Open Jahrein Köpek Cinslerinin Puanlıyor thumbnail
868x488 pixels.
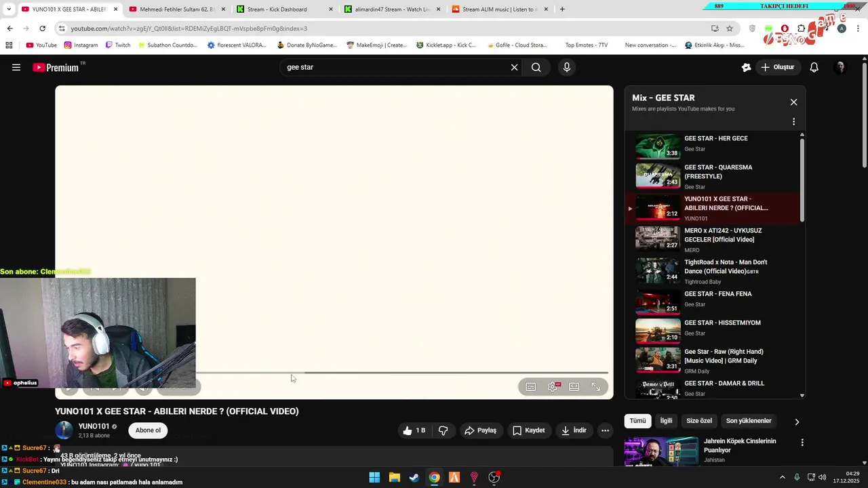tap(661, 451)
